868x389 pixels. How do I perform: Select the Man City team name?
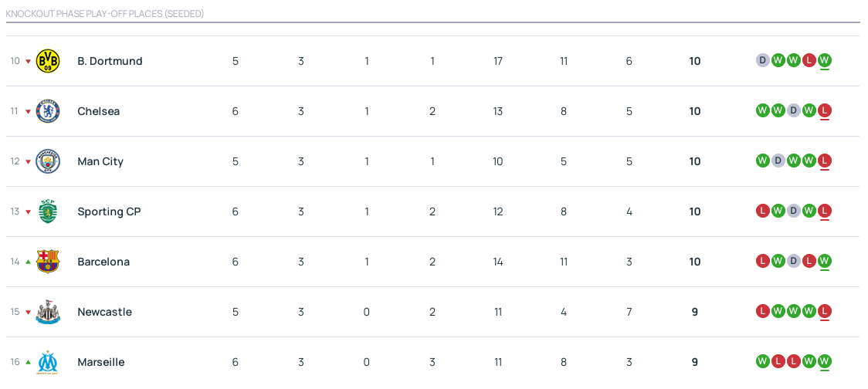pos(100,161)
